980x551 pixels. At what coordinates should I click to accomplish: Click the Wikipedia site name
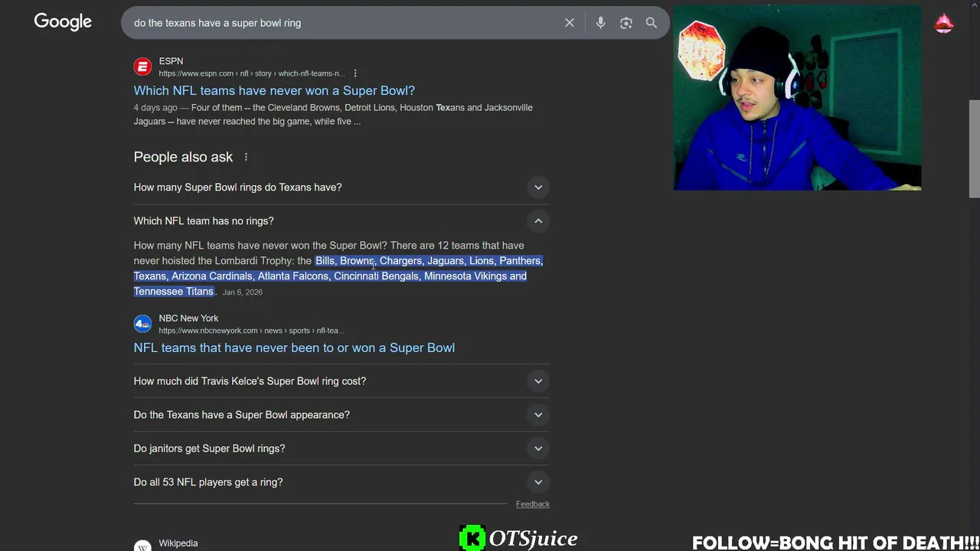click(x=178, y=543)
